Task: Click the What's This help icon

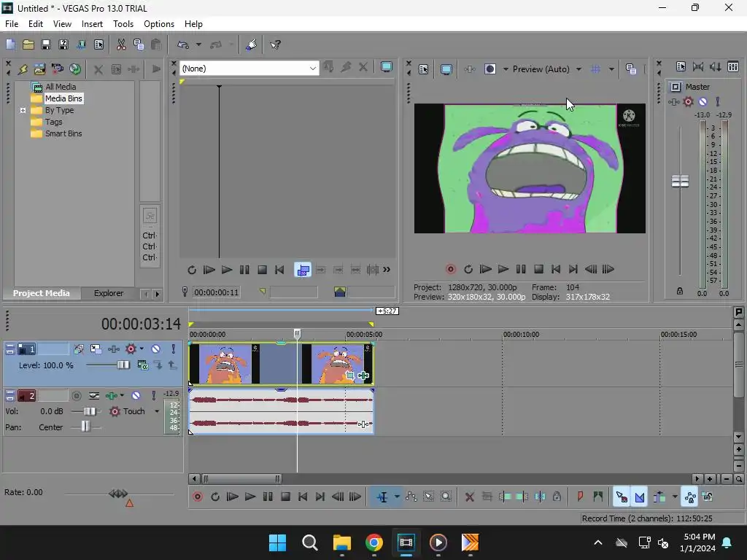Action: [275, 44]
